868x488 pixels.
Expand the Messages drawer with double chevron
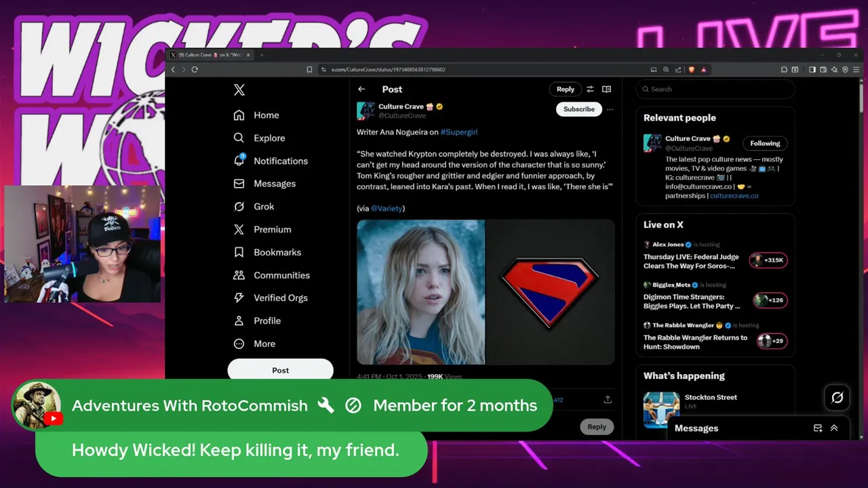click(x=834, y=428)
